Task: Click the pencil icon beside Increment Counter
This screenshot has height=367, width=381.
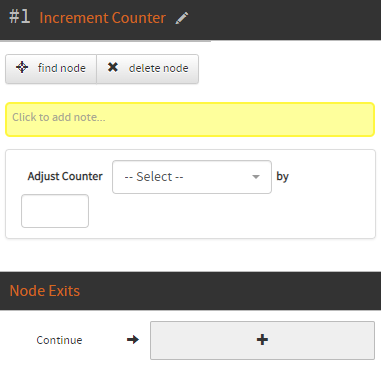Action: click(182, 18)
